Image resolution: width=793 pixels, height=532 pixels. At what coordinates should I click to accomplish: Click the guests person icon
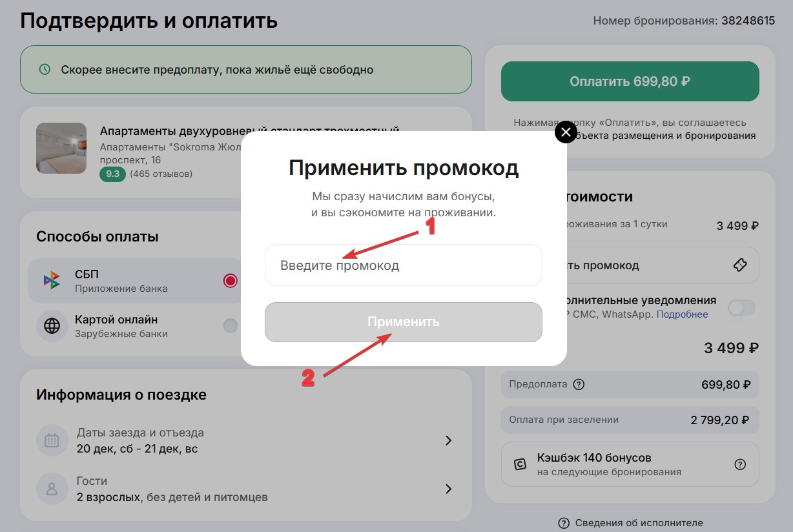[x=52, y=489]
